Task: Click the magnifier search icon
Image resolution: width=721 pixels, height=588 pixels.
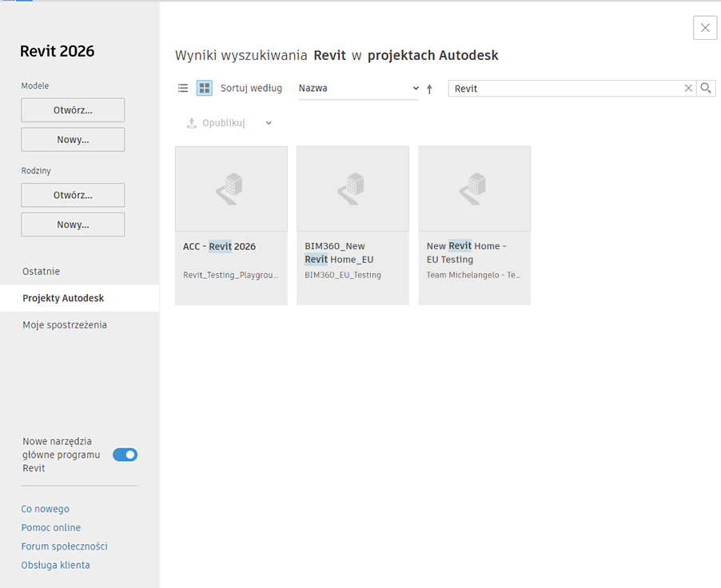Action: [706, 88]
